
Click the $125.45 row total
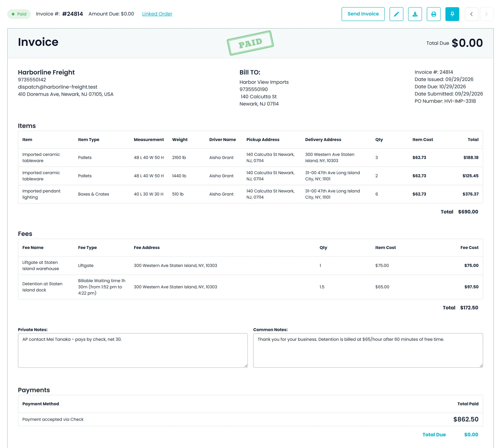470,176
